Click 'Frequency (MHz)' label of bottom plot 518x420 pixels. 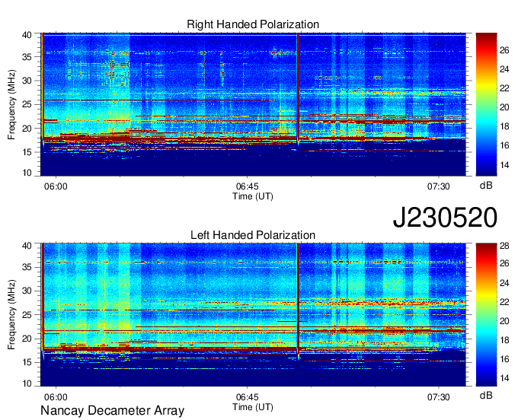[11, 315]
